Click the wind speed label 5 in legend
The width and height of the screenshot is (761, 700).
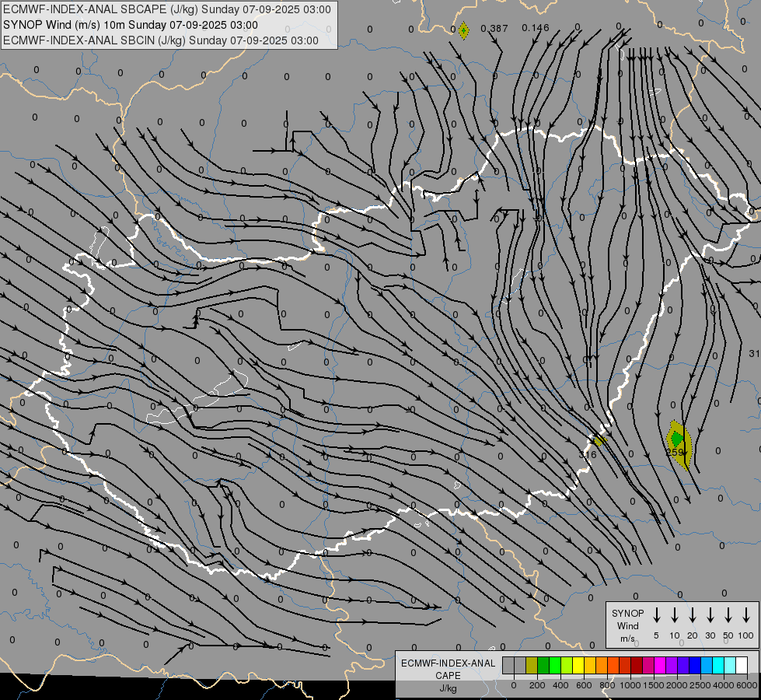[x=656, y=635]
